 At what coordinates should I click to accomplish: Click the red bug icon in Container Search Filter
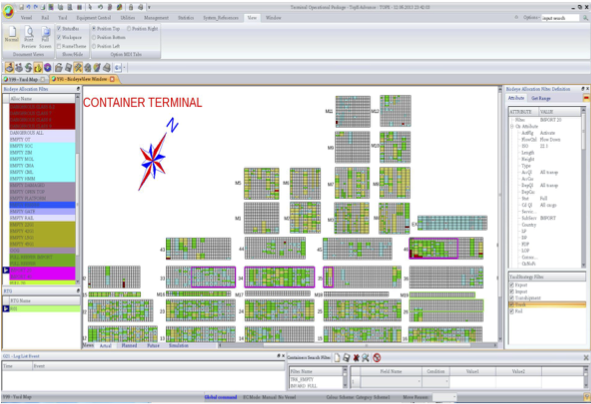(356, 358)
